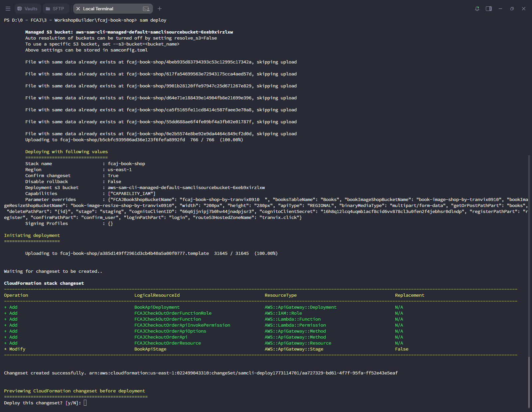Click 'AWS::IAM::Role' resource type

pyautogui.click(x=283, y=313)
